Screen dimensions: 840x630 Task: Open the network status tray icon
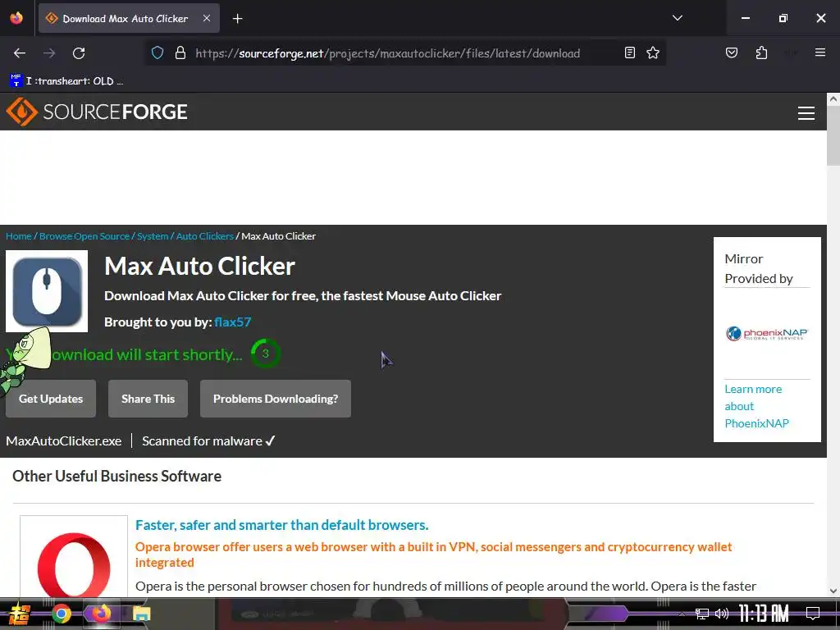tap(702, 614)
